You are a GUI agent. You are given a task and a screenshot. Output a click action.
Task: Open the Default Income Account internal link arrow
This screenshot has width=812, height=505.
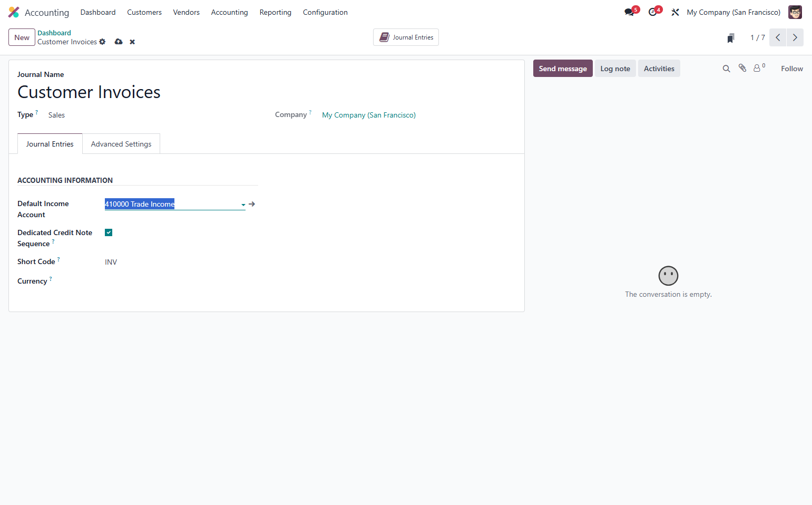click(252, 204)
